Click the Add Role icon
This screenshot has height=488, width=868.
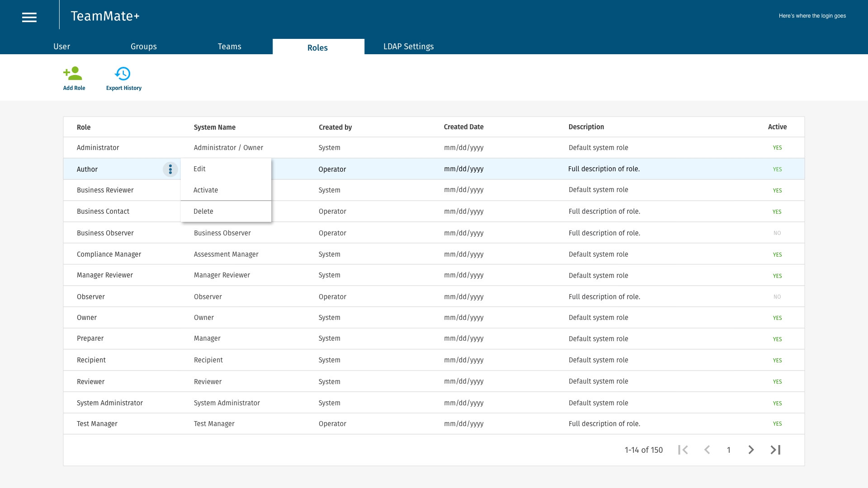pyautogui.click(x=73, y=74)
